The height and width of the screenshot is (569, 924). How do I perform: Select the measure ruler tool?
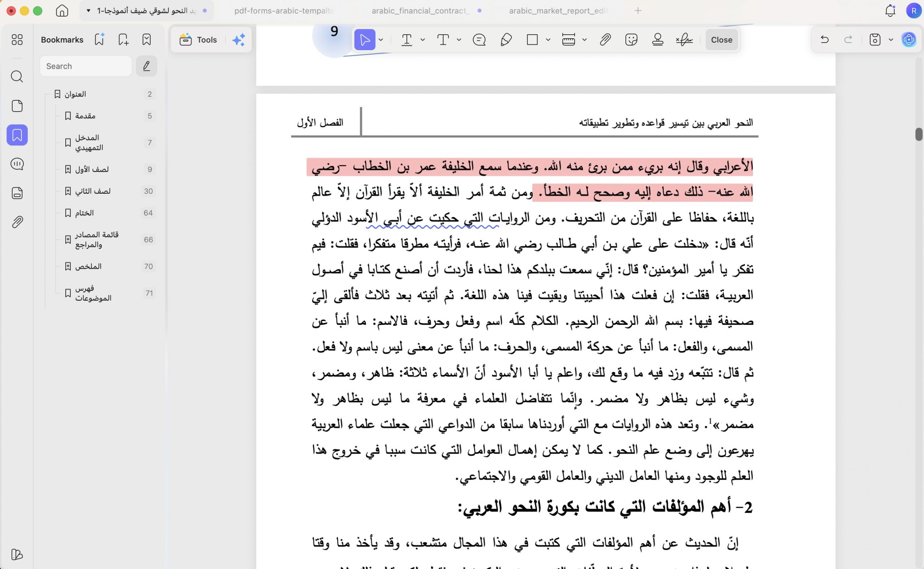[x=569, y=40]
